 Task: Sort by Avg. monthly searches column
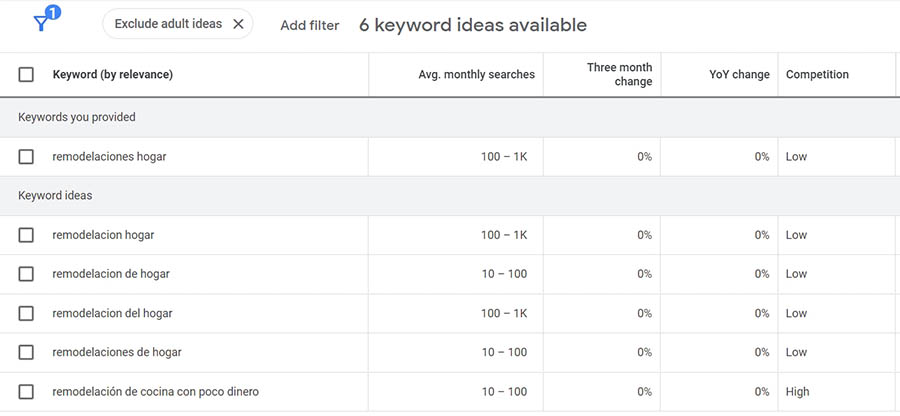(476, 74)
